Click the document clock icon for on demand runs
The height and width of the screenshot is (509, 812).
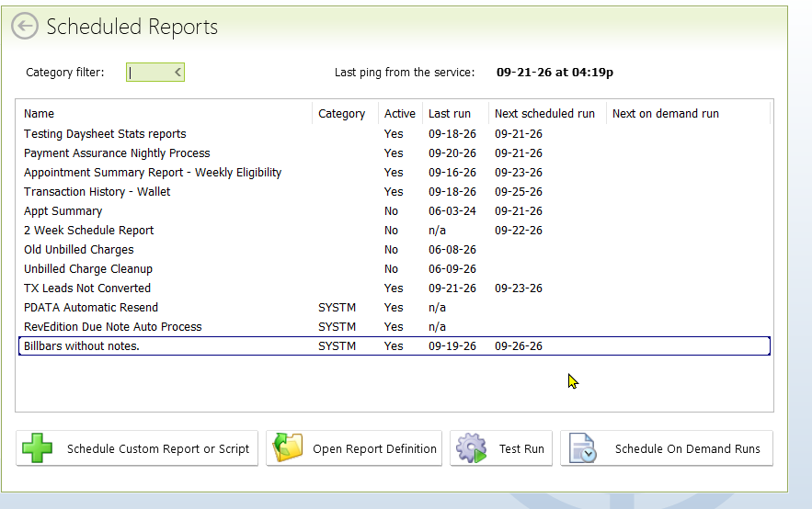(583, 448)
